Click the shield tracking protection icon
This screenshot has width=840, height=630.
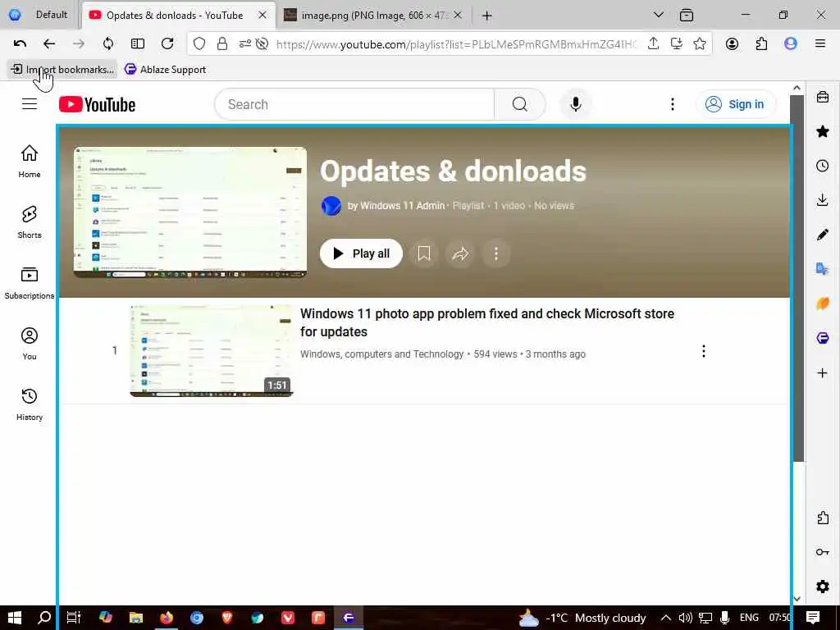pyautogui.click(x=199, y=44)
